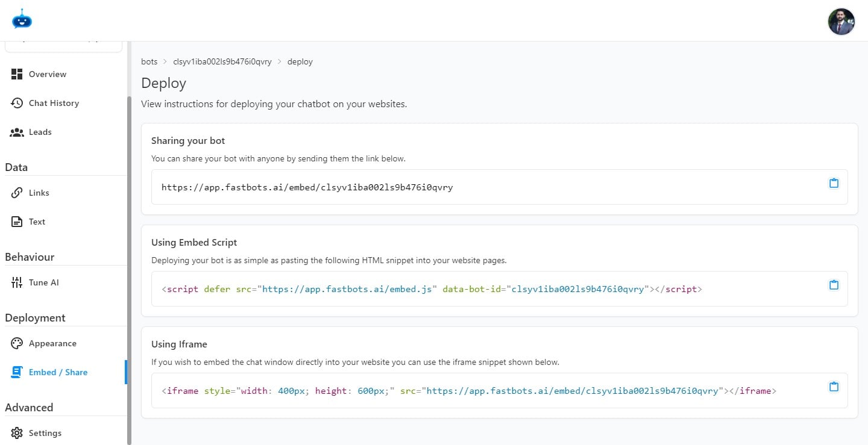Open Appearance using the palette icon
Screen dimensions: 868x445
[17, 343]
